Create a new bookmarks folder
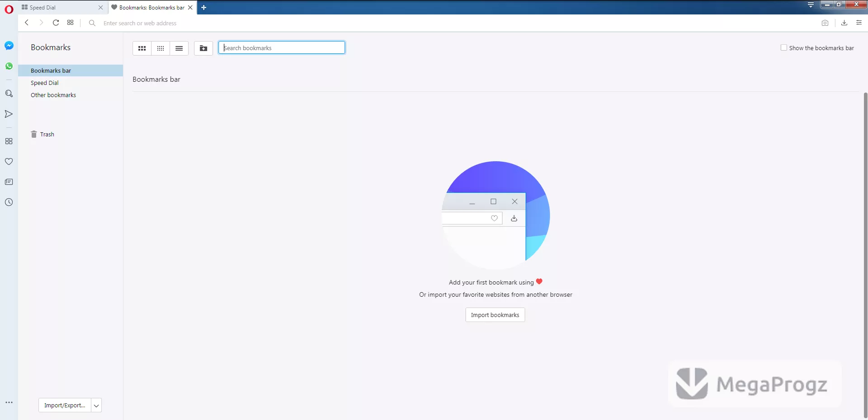The image size is (868, 420). (203, 48)
